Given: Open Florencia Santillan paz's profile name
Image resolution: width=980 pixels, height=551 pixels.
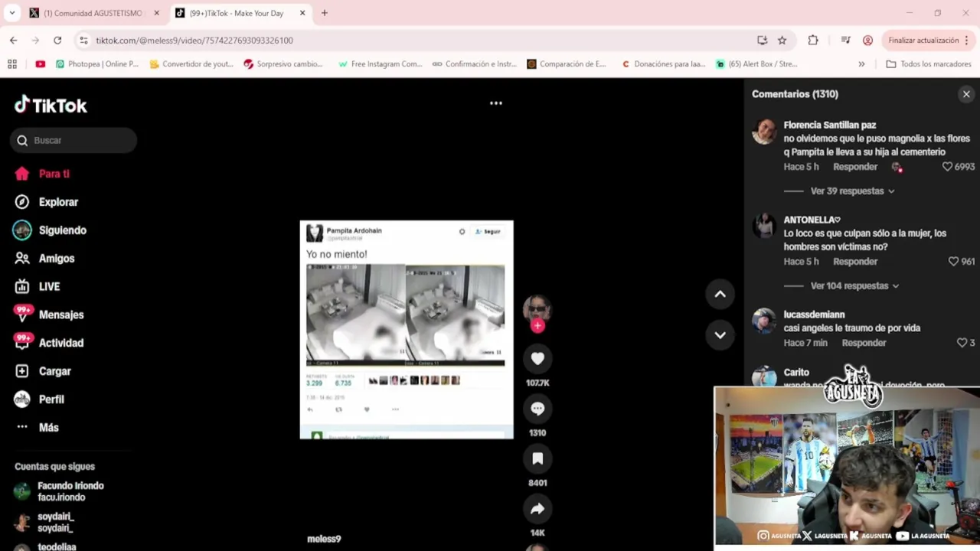Looking at the screenshot, I should tap(830, 125).
